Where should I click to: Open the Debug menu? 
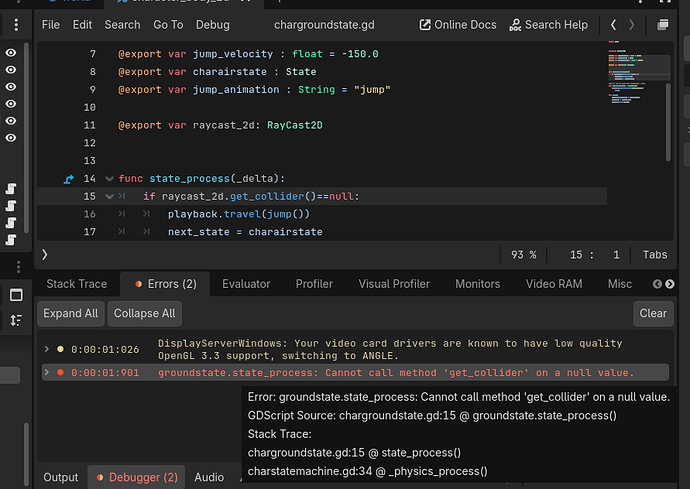point(213,25)
